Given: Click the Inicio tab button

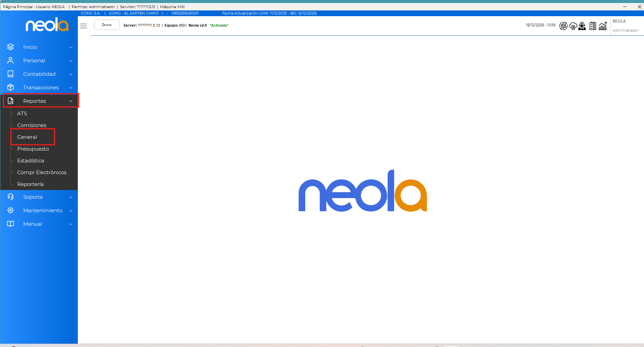Looking at the screenshot, I should pos(106,25).
